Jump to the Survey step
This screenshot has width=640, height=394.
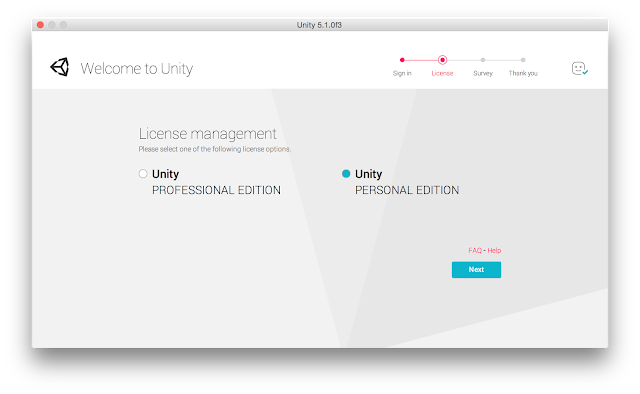(x=483, y=67)
